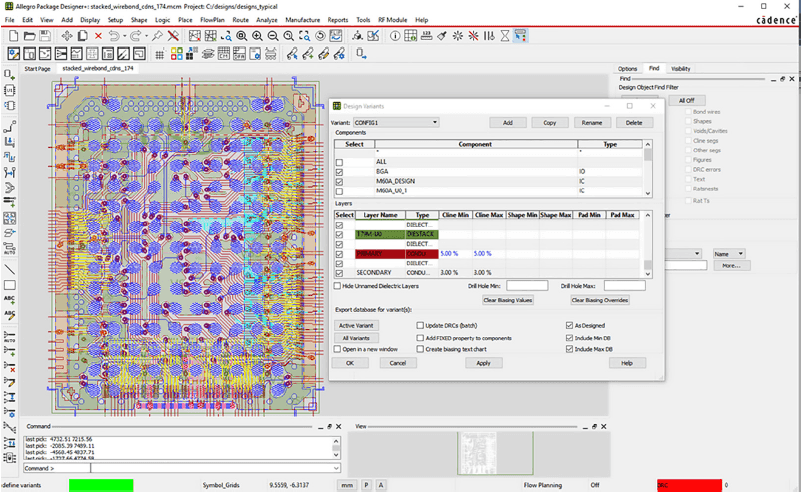This screenshot has height=496, width=806.
Task: Select the Add Rectangle tool in sidebar
Action: [x=9, y=285]
